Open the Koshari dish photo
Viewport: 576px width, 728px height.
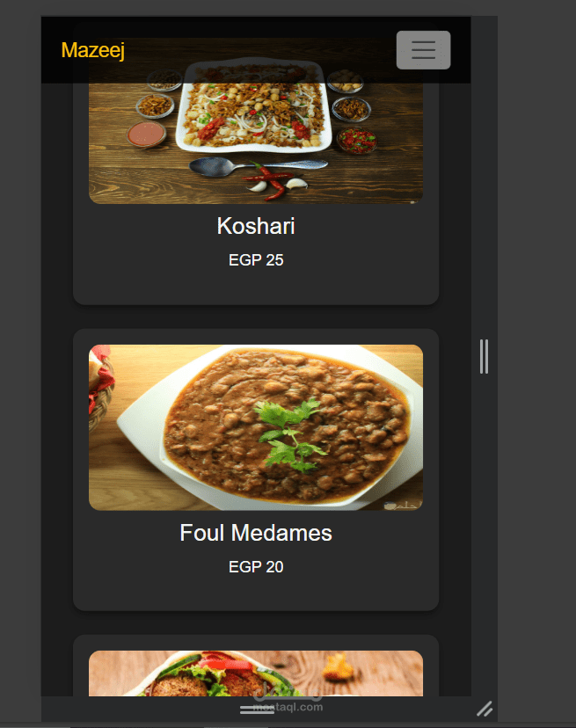256,130
